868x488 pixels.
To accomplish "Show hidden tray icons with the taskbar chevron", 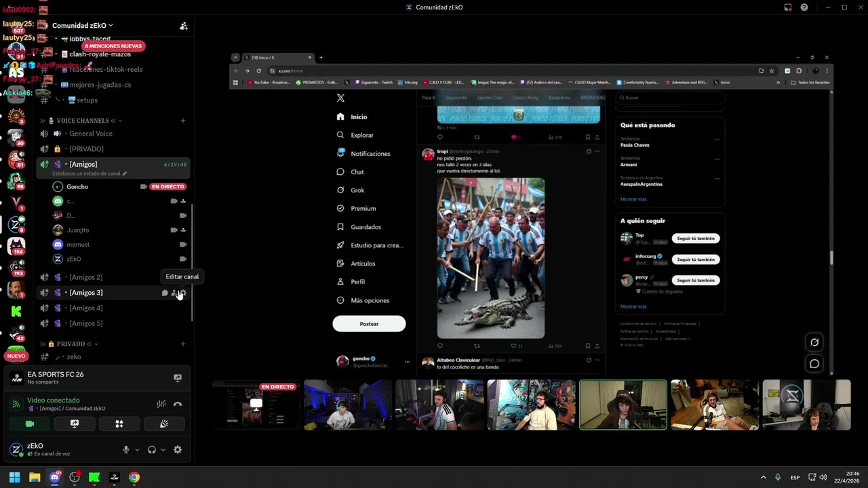I will tap(763, 477).
